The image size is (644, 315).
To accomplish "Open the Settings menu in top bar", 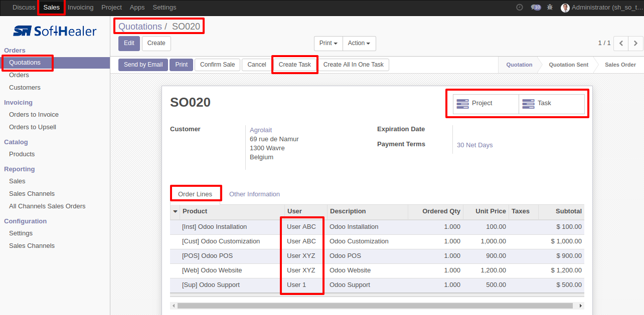I will point(165,8).
